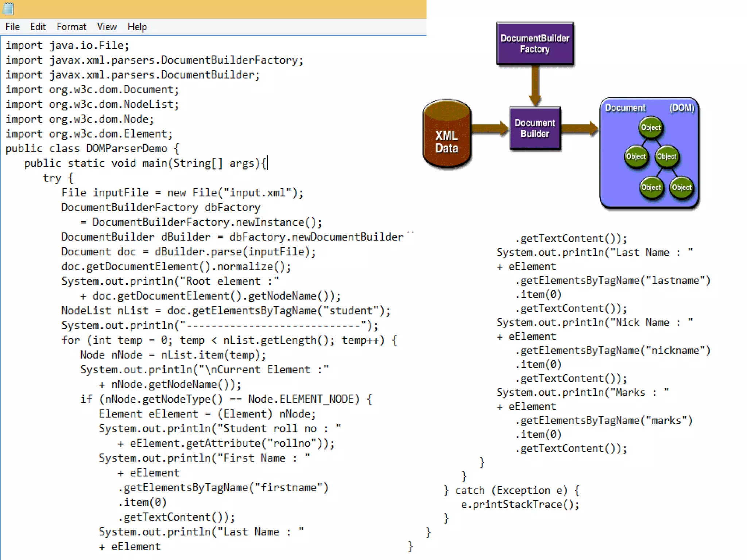Click the 'catch (Exception e)' text
This screenshot has height=560, width=747.
click(511, 490)
